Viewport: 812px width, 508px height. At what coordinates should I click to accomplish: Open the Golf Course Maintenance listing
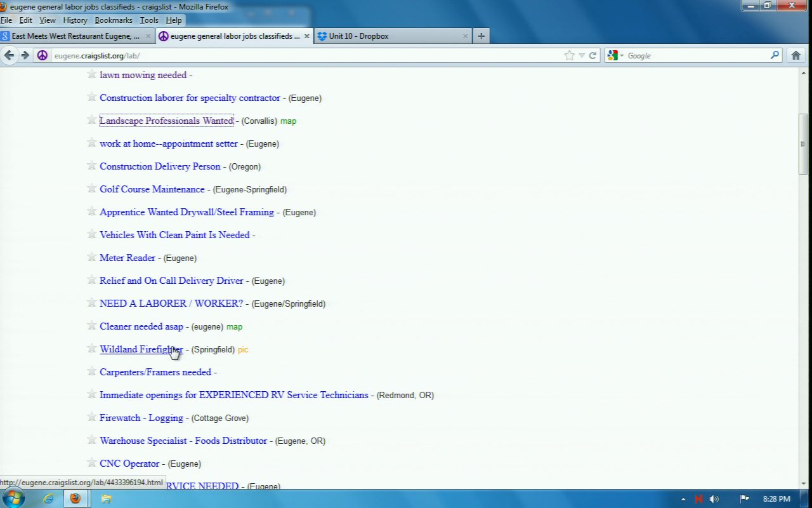pyautogui.click(x=152, y=189)
